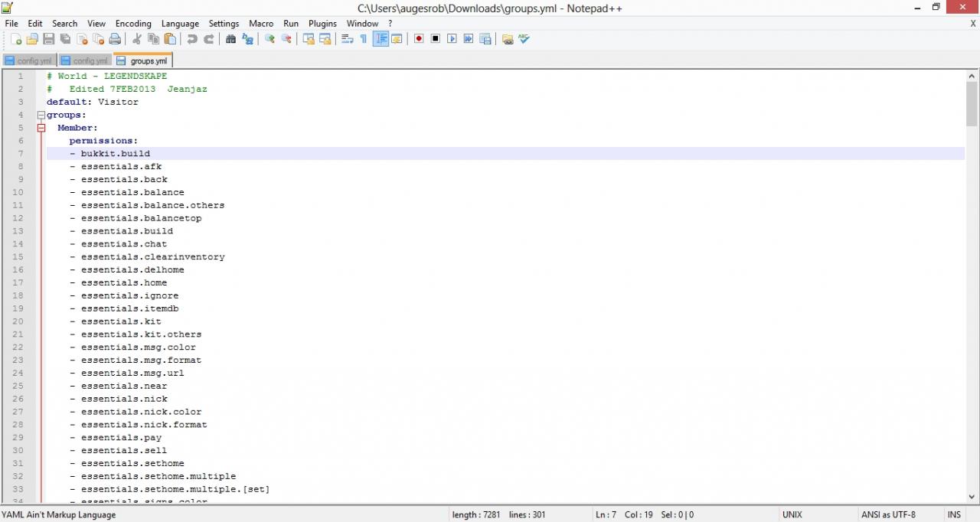The height and width of the screenshot is (522, 980).
Task: Click the Open file toolbar icon
Action: [32, 39]
